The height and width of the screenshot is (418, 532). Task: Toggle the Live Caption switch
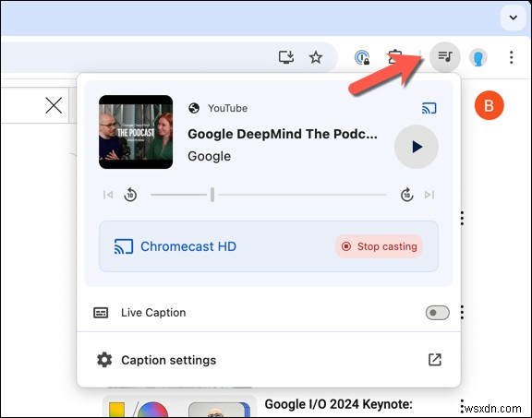pyautogui.click(x=438, y=313)
